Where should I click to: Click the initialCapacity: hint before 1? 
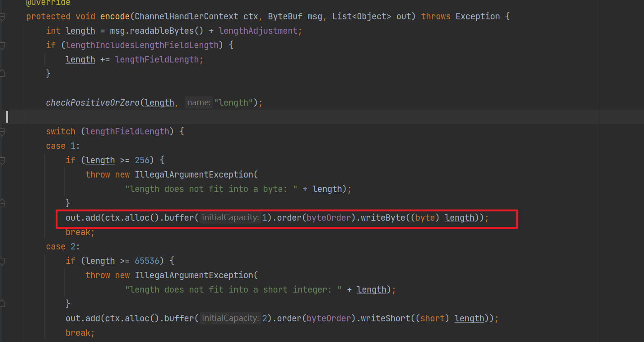230,218
